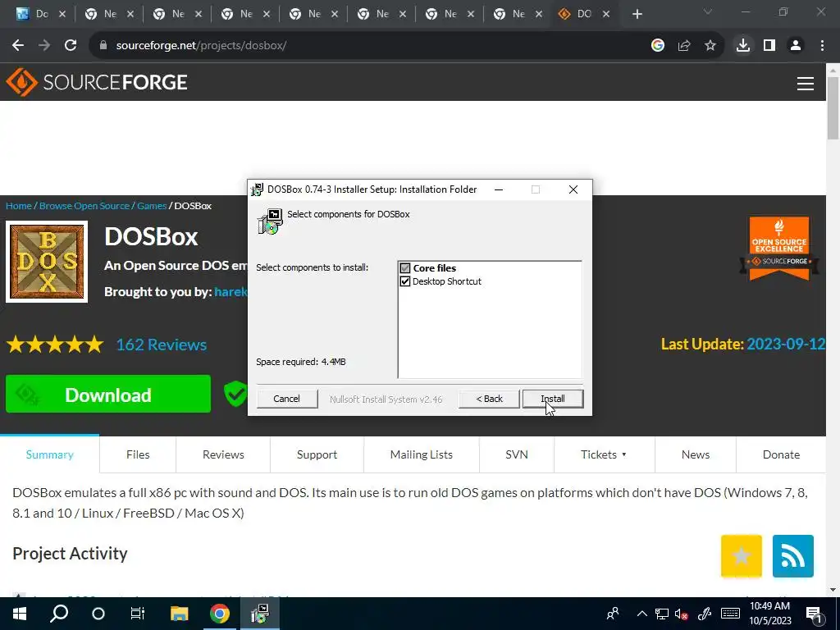Expand the Tickets dropdown
The height and width of the screenshot is (630, 840).
(x=604, y=454)
